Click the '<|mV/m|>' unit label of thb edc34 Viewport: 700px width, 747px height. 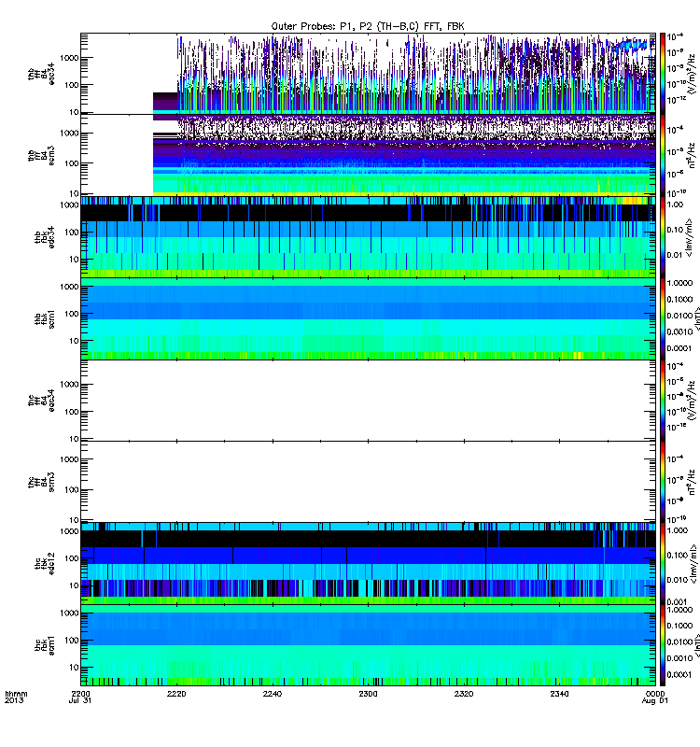pos(689,238)
